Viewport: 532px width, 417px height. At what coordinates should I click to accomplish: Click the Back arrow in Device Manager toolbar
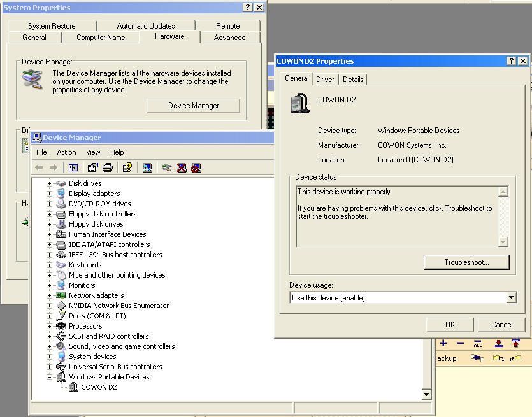point(40,167)
